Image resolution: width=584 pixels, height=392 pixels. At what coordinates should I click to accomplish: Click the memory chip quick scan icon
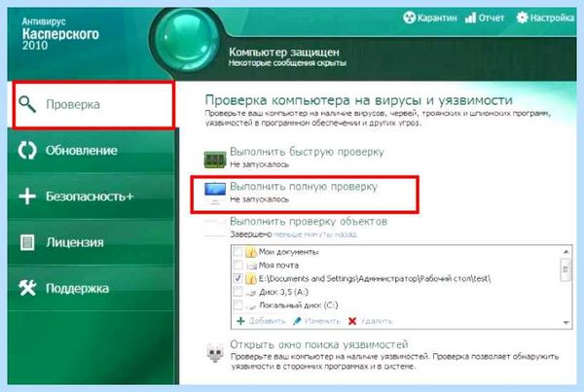pyautogui.click(x=215, y=160)
